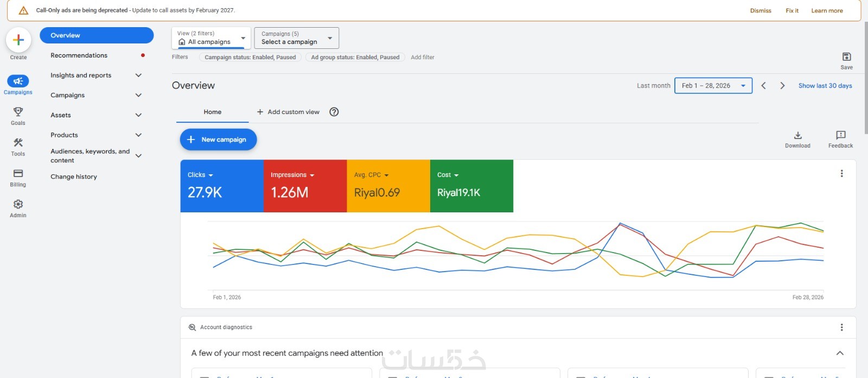Click the page vertical scrollbar
868x378 pixels.
(866, 79)
